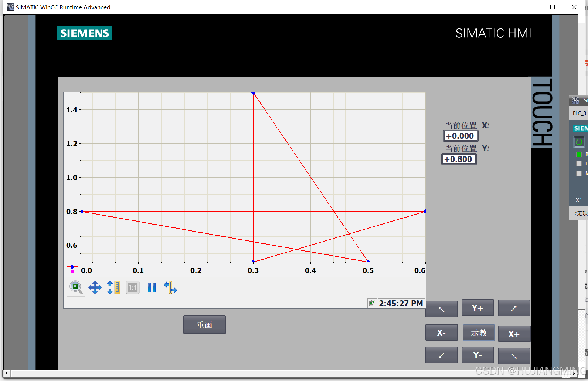
Task: Click the current position X field +0.000
Action: click(x=460, y=136)
